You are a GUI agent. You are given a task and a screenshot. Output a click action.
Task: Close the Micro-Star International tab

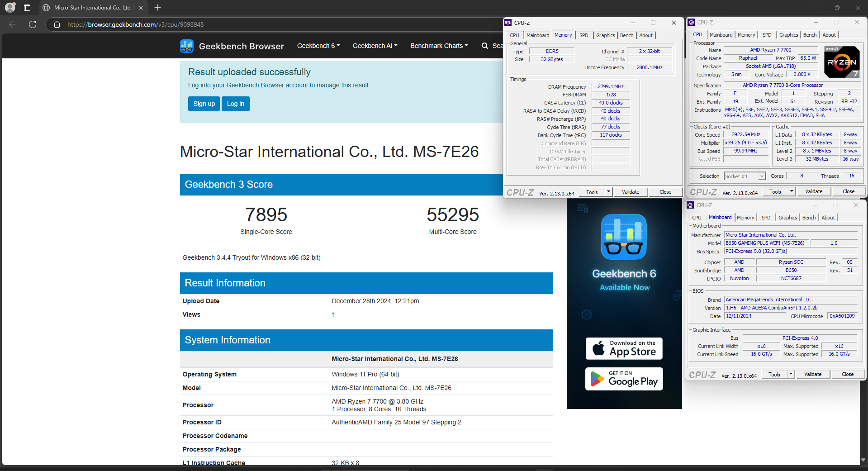(141, 8)
